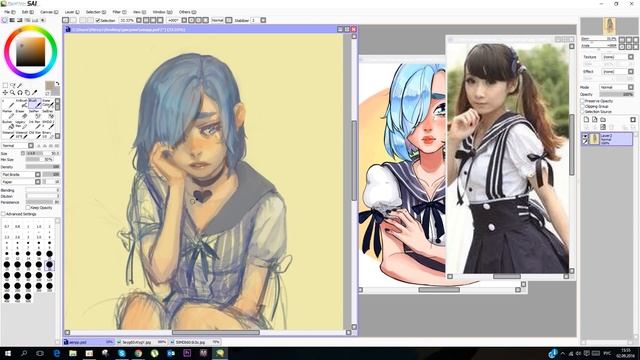Open Skype from taskbar

pos(122,353)
